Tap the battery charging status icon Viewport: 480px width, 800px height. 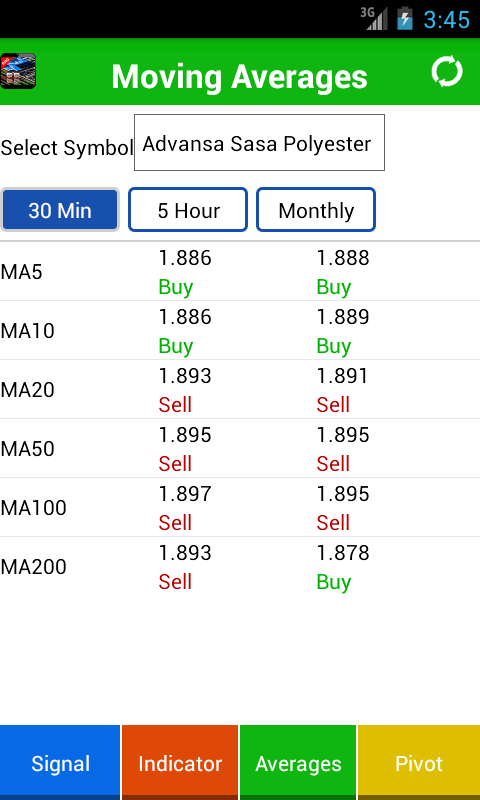tap(405, 19)
